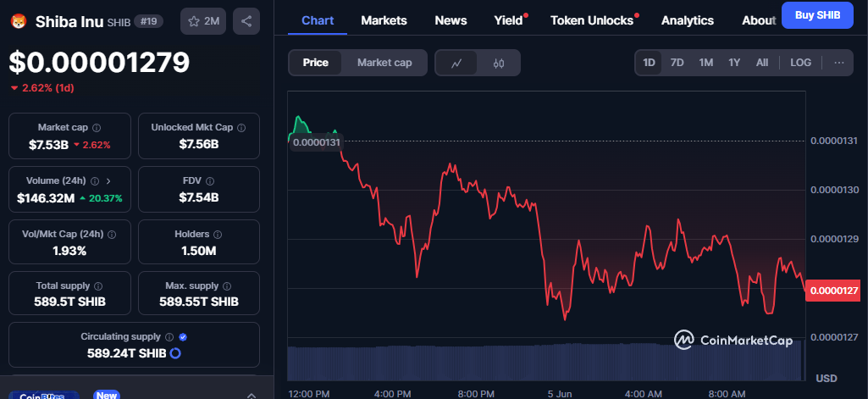This screenshot has width=868, height=399.
Task: Select 1Y time range
Action: pos(734,63)
